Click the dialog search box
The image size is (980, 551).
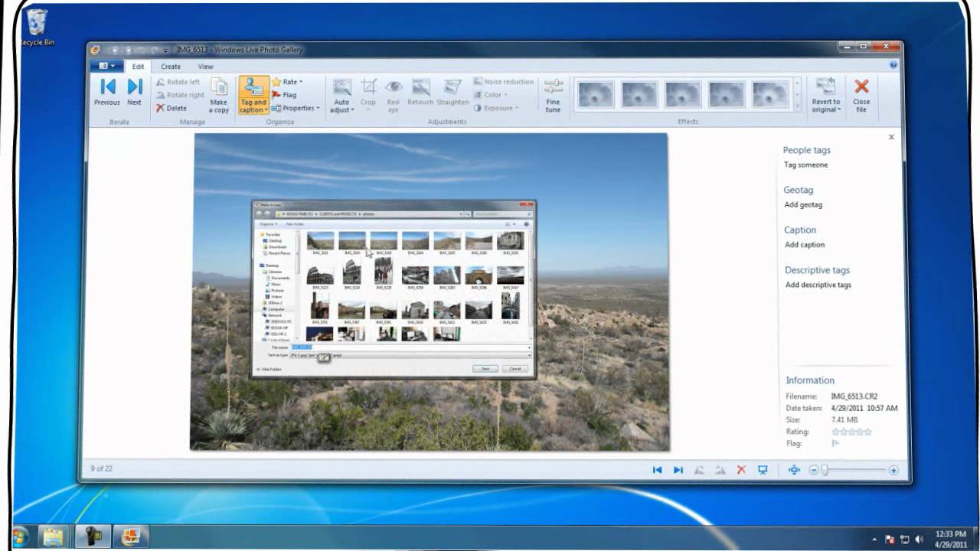click(502, 214)
